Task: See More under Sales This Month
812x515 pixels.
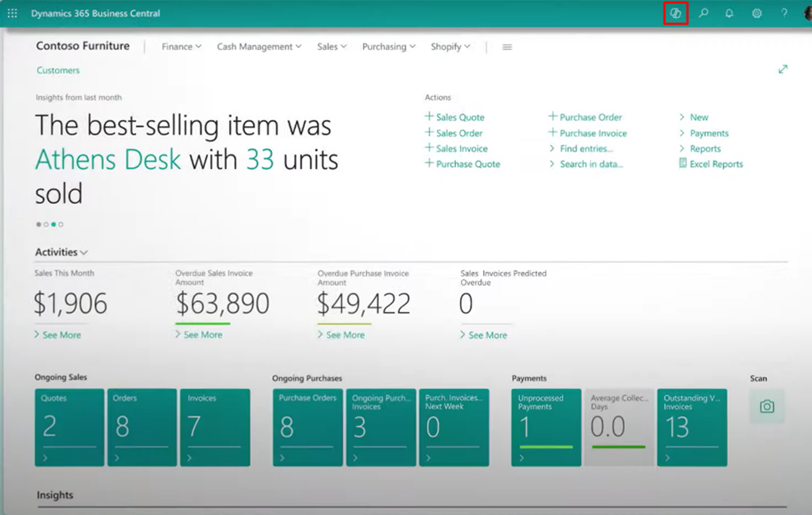Action: click(58, 335)
